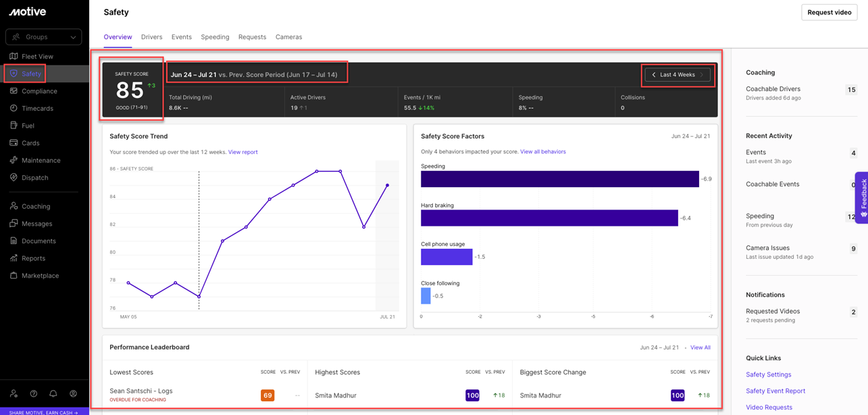Click the Speeding bar in score factors

[x=559, y=179]
